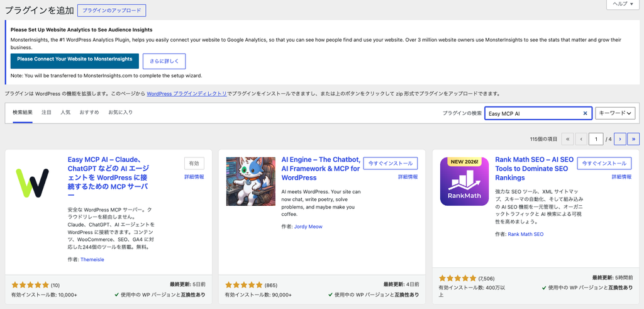Click the Rank Math SEO star rating
This screenshot has width=644, height=309.
[x=458, y=278]
